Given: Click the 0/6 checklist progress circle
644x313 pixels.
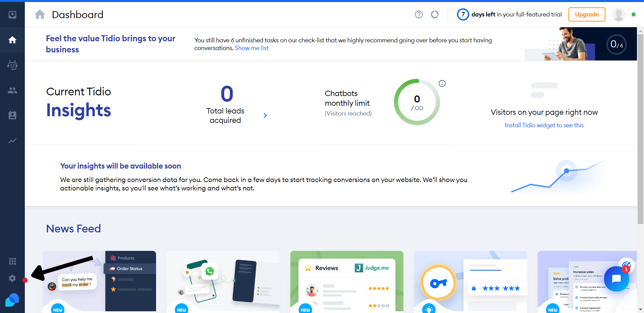Looking at the screenshot, I should point(616,44).
